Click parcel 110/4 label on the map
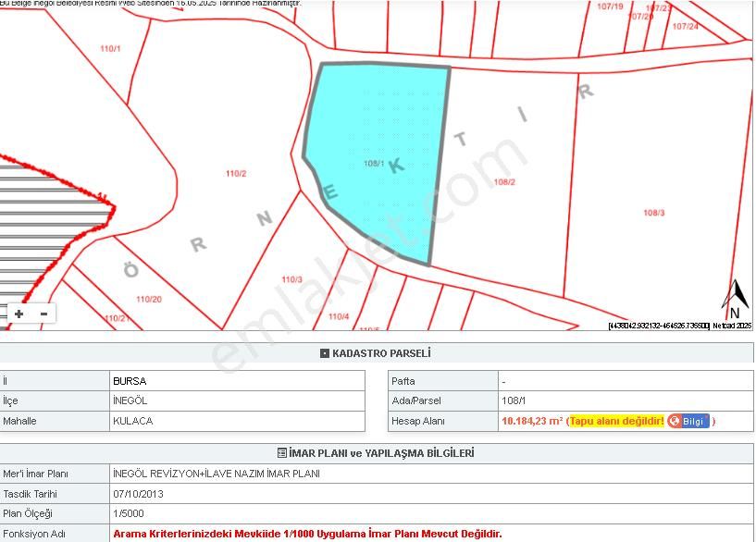756x542 pixels. coord(339,316)
